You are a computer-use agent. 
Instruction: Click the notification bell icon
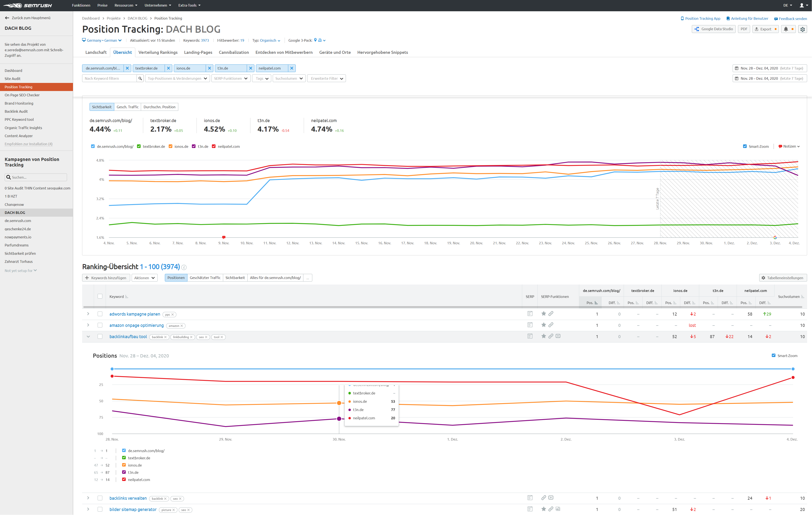click(786, 29)
